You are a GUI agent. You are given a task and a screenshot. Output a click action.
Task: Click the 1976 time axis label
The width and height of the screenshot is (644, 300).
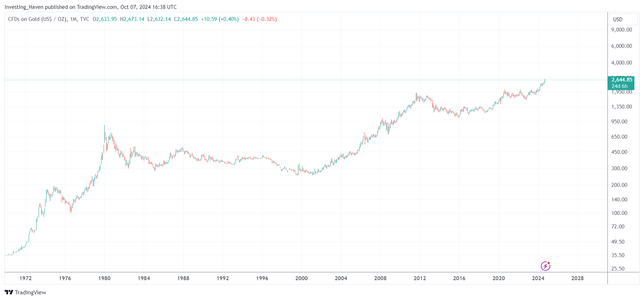tap(65, 278)
